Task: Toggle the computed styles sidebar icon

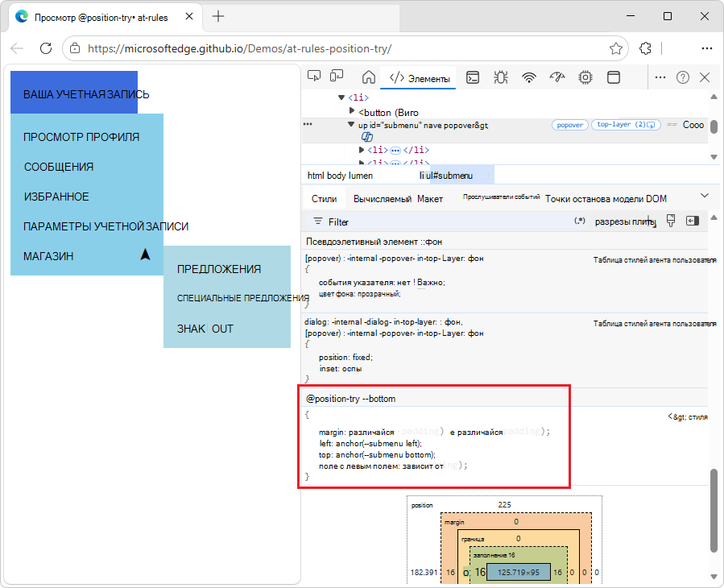Action: 692,221
